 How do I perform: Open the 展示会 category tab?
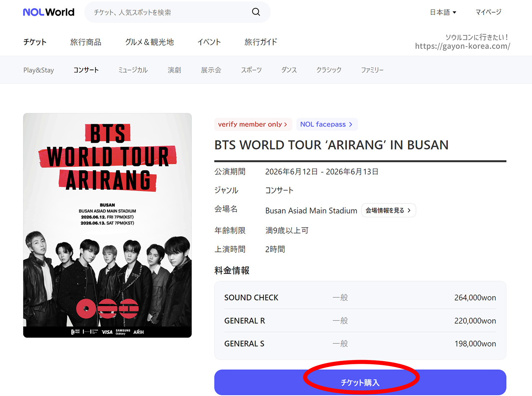(x=211, y=70)
